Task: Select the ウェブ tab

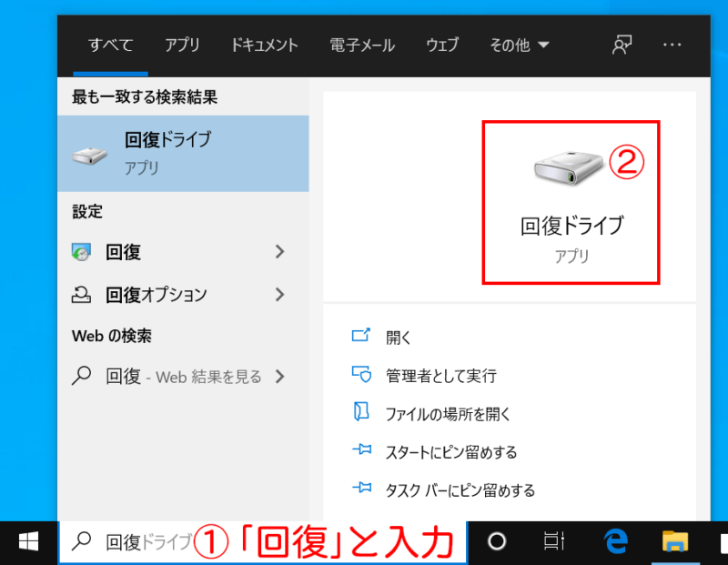Action: pos(442,45)
